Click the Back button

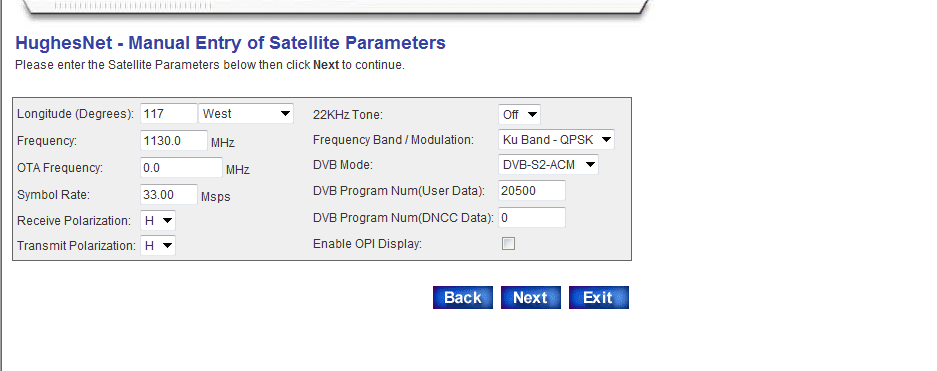[463, 298]
